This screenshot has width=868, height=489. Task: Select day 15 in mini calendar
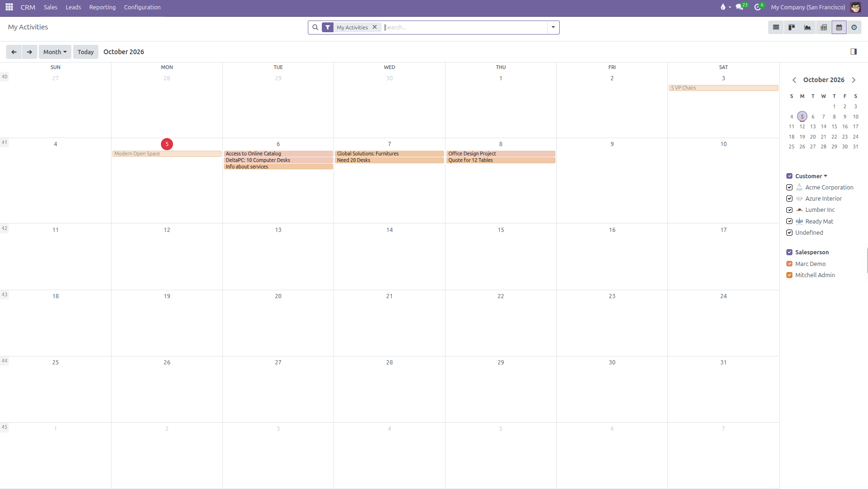coord(834,126)
